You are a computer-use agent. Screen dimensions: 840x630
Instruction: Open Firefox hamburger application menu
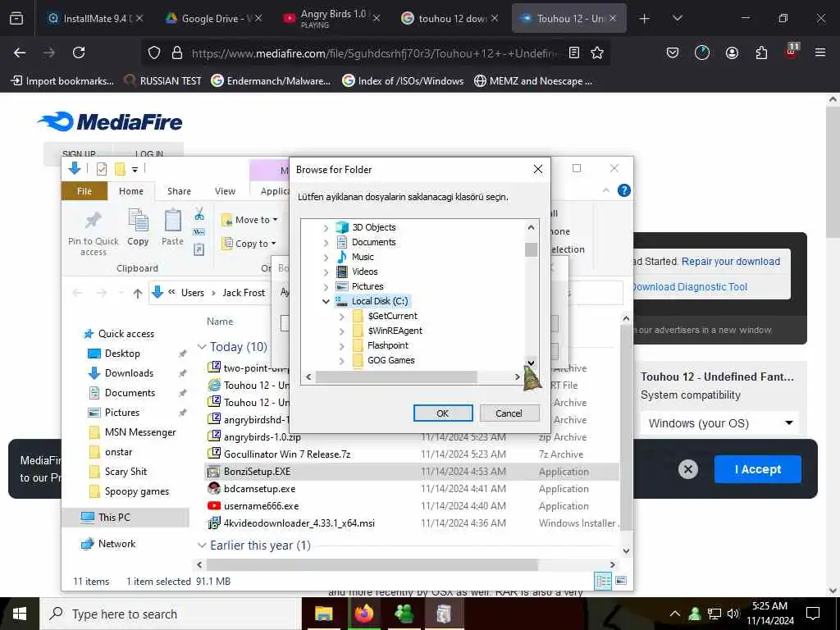(x=819, y=52)
